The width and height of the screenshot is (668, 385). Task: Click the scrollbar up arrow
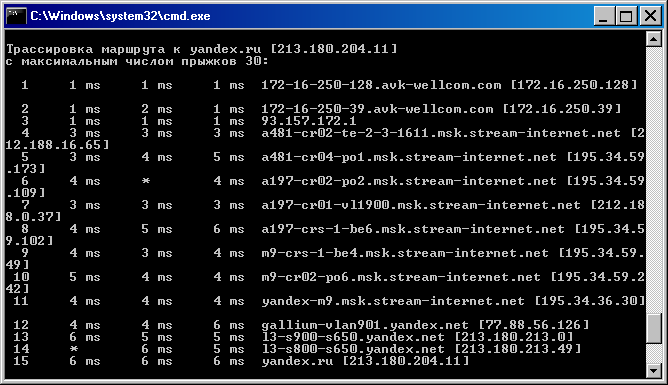654,39
